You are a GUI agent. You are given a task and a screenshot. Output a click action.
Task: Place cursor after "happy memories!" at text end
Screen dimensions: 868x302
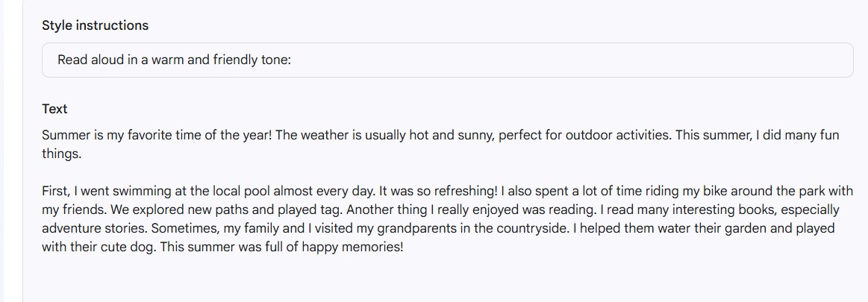click(404, 247)
